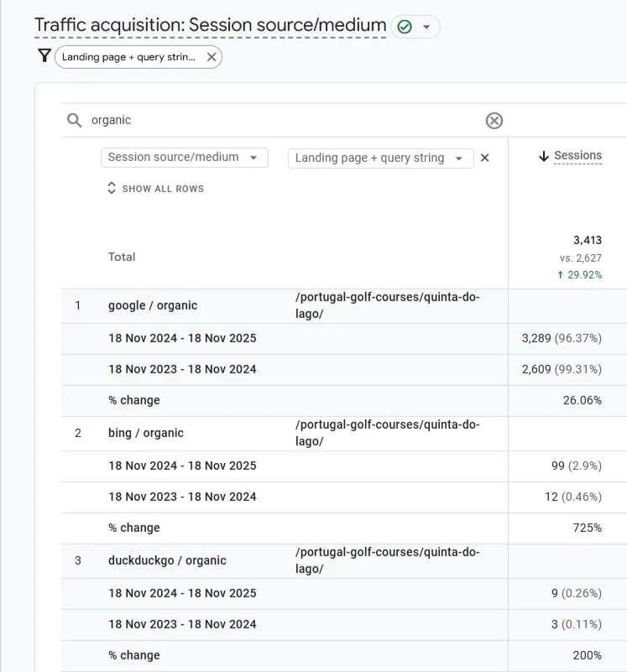Click the 725% change value for bing organic

[587, 528]
